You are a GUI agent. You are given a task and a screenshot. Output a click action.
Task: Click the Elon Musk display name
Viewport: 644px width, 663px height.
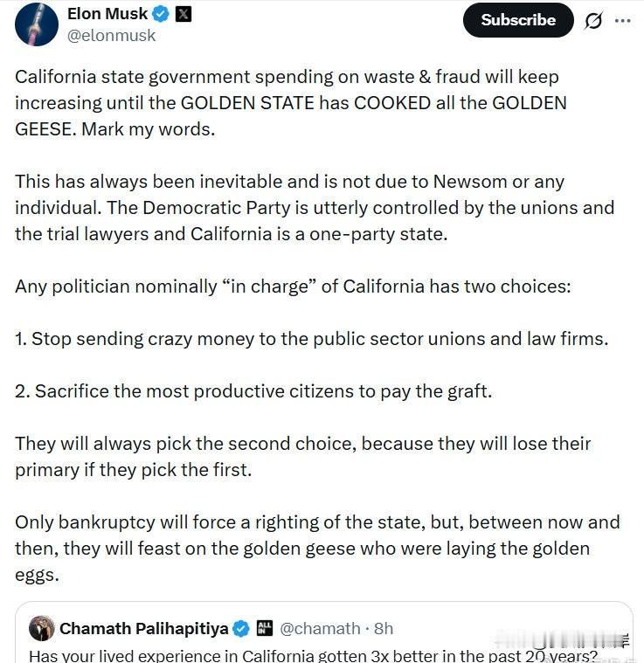click(x=107, y=14)
